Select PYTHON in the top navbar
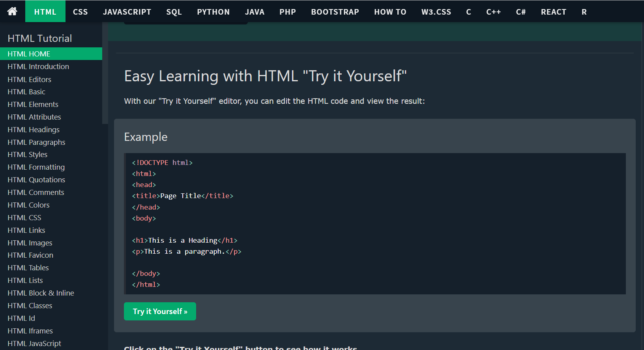This screenshot has width=644, height=350. click(x=213, y=11)
